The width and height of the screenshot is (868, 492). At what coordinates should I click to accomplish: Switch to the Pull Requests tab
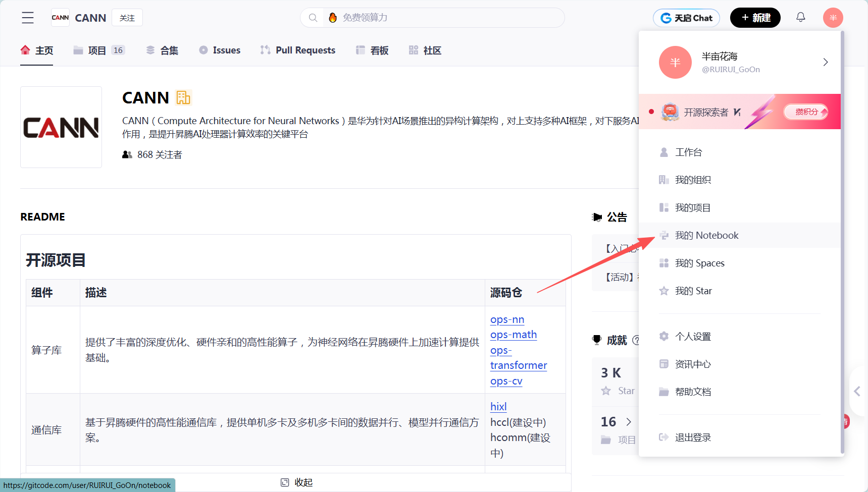[x=298, y=50]
